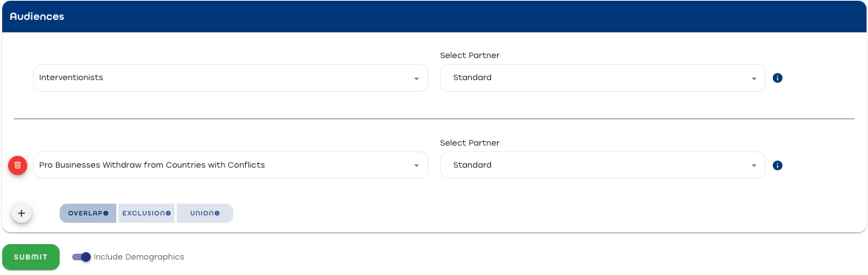Click the info icon beside the first Standard partner

pyautogui.click(x=777, y=78)
